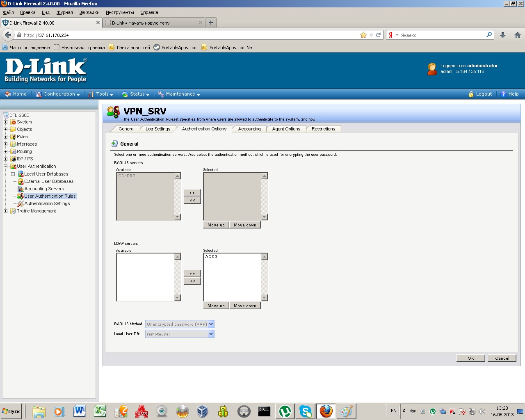Click the Accounting Servers icon in tree
Image resolution: width=525 pixels, height=420 pixels.
[21, 189]
